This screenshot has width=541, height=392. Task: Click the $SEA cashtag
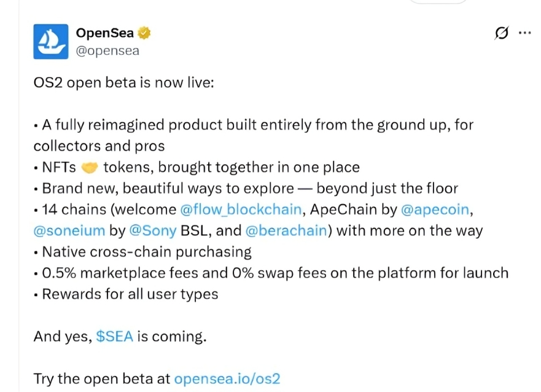click(x=115, y=337)
